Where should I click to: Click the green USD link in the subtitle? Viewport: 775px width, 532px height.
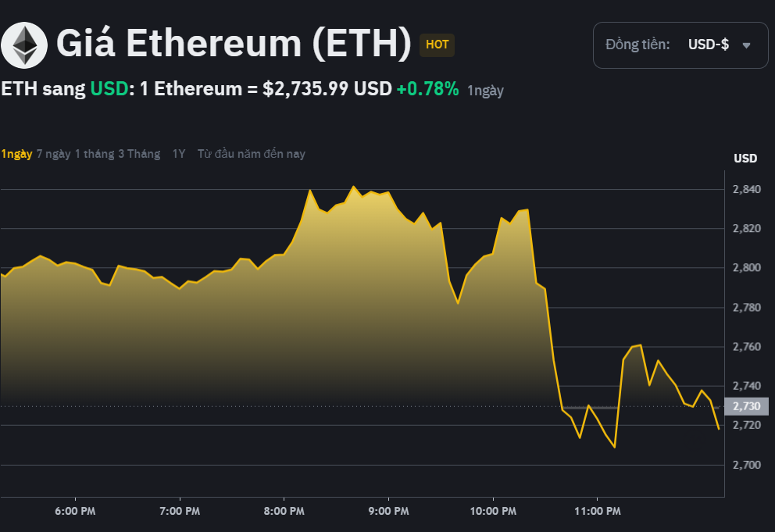pos(108,89)
